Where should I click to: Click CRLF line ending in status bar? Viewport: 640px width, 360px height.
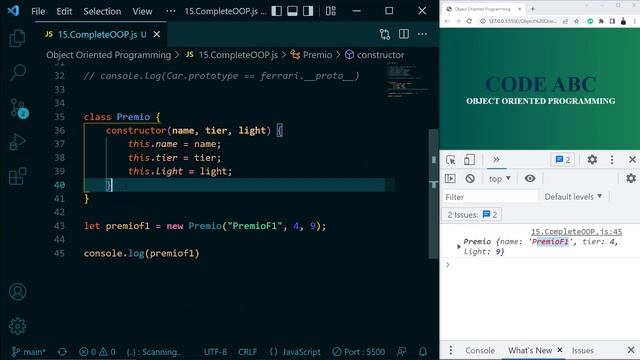pos(247,351)
